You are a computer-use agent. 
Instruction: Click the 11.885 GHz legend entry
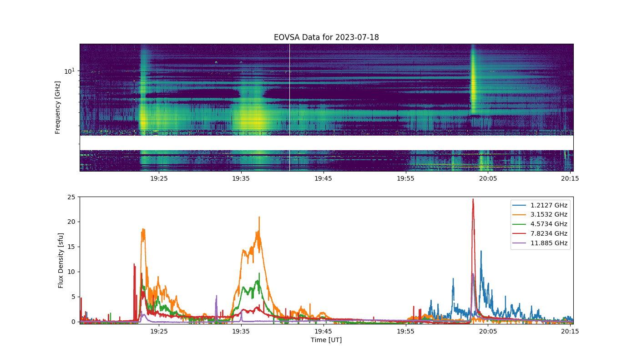click(x=541, y=243)
